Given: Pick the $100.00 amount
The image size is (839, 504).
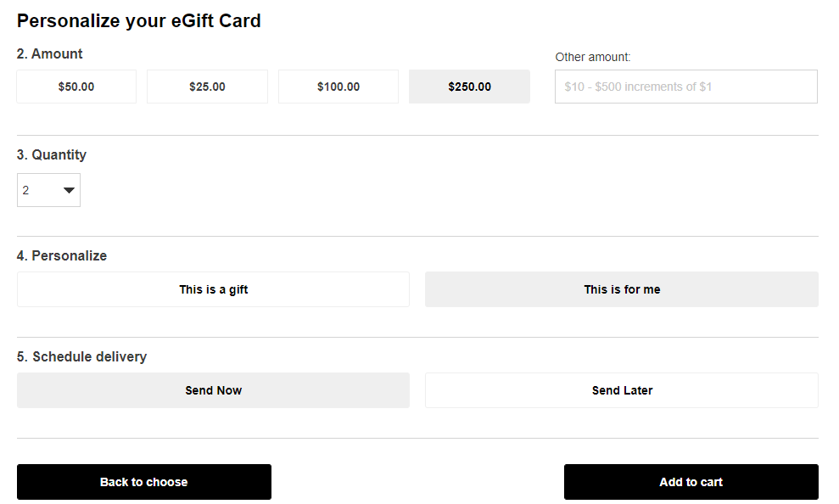Looking at the screenshot, I should point(338,87).
